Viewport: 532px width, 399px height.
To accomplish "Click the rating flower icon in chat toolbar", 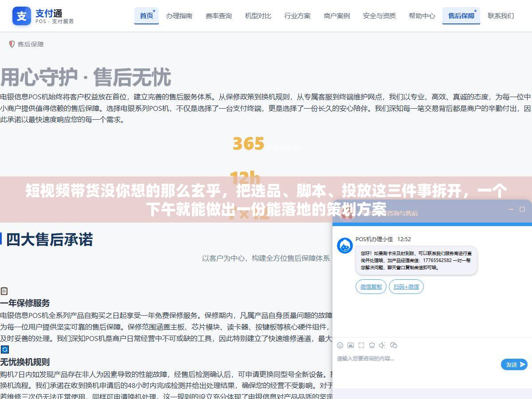I will [372, 345].
